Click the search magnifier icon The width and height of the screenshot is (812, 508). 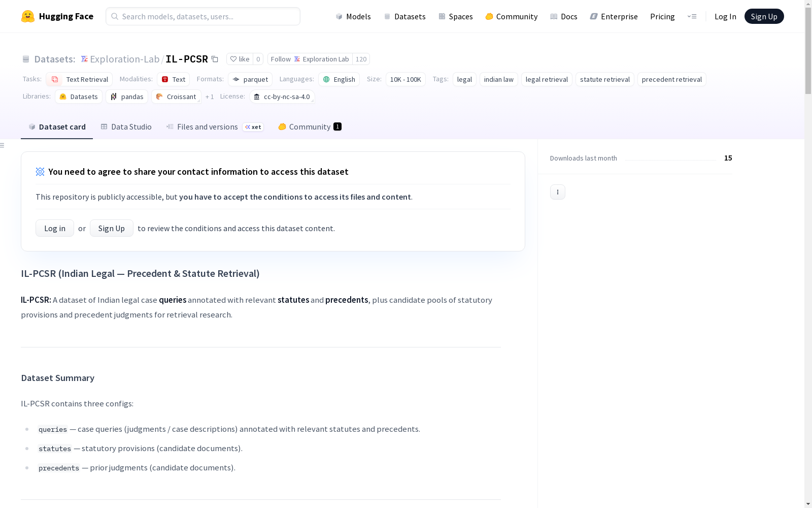[x=115, y=16]
